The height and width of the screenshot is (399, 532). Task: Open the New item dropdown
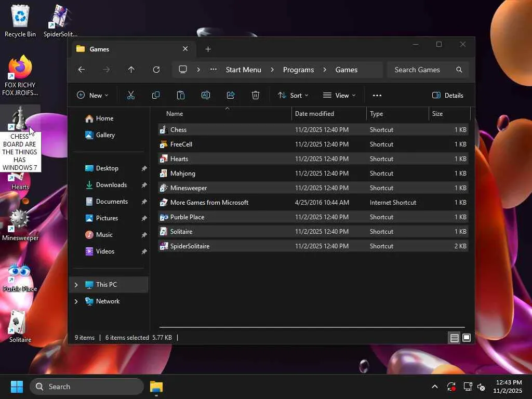coord(92,96)
